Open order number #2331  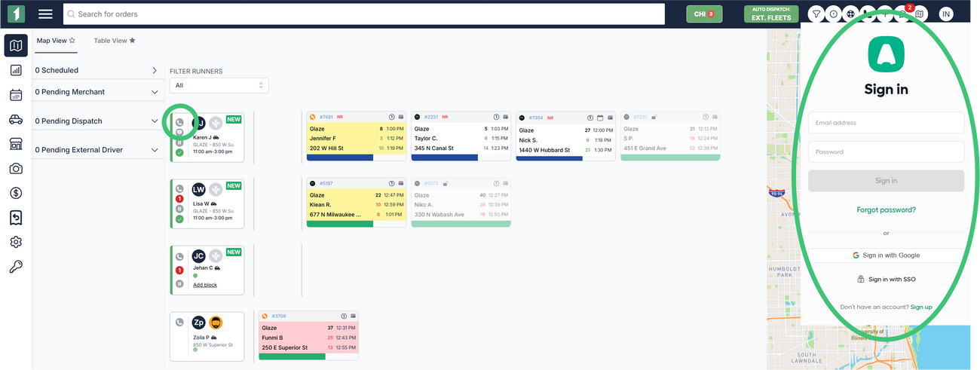point(430,118)
